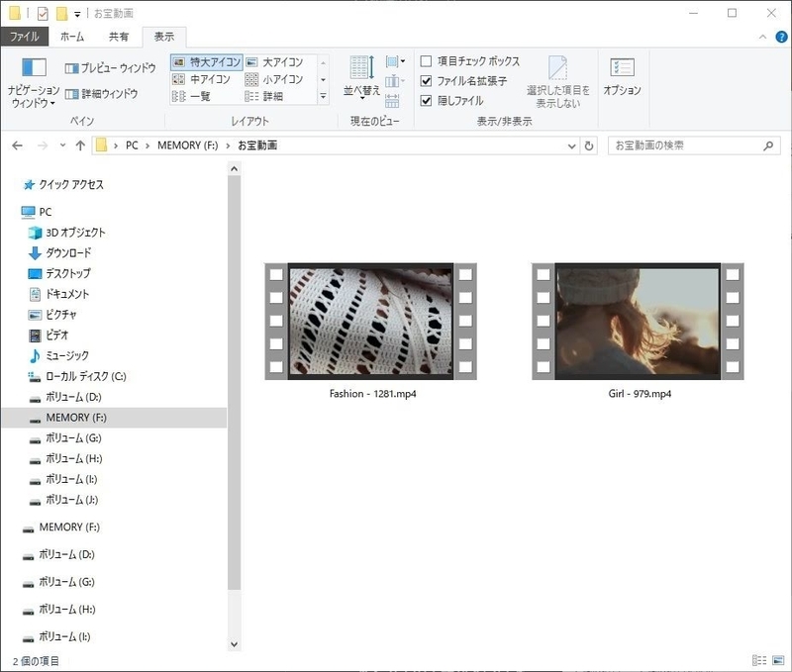Open Quick Access Toolbar customize dropdown

click(x=77, y=14)
